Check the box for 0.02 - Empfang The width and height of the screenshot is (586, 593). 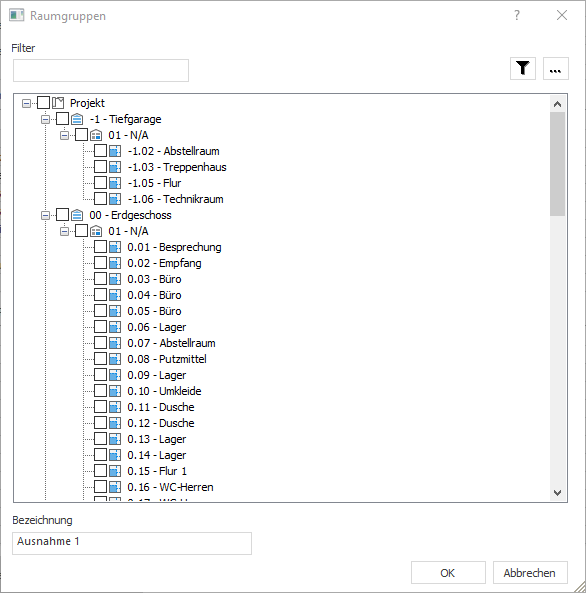coord(100,263)
